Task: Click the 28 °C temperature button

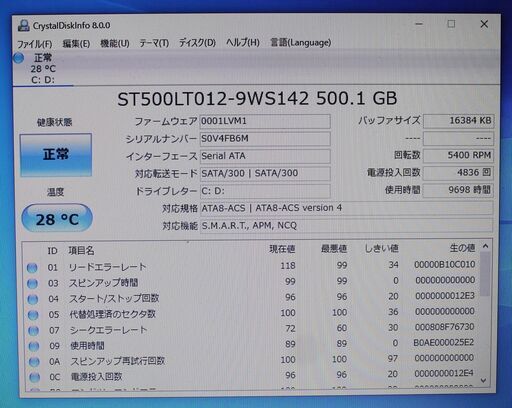Action: [x=57, y=219]
